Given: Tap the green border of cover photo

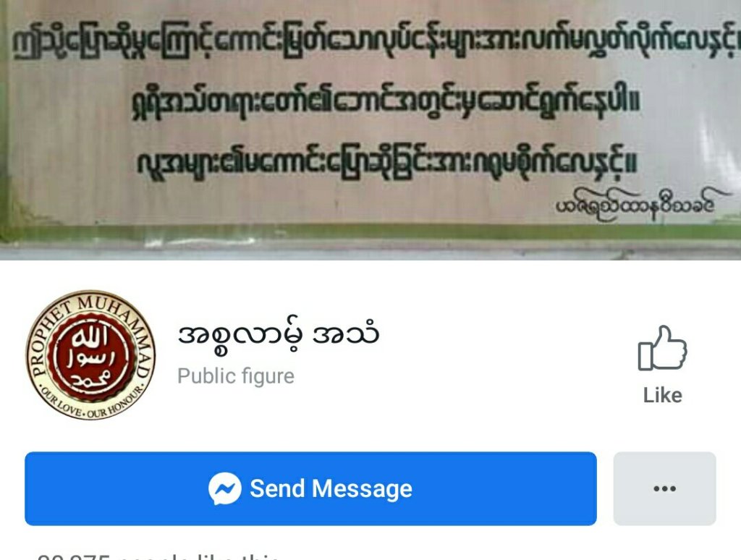Looking at the screenshot, I should pos(370,232).
